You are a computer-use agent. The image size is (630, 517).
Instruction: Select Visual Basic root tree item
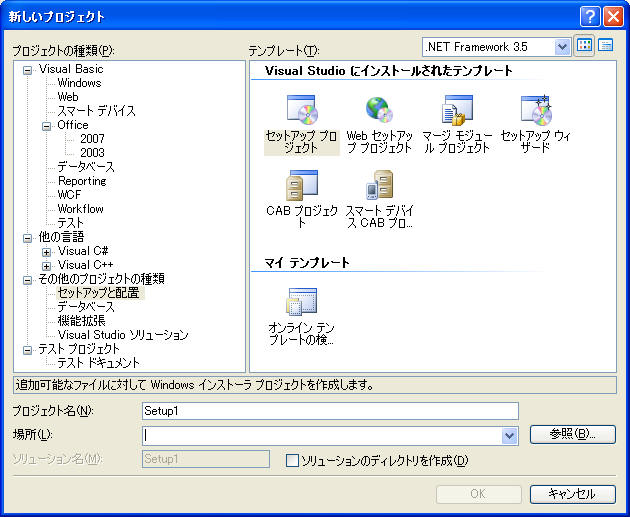(x=71, y=69)
